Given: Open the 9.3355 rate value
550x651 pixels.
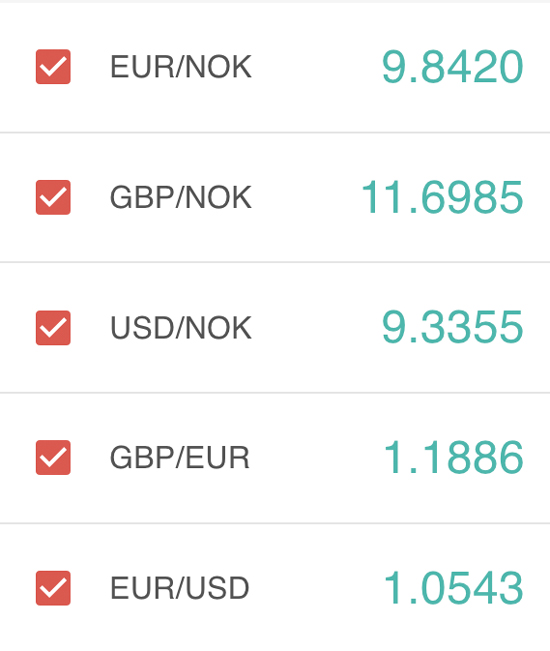Looking at the screenshot, I should pos(452,328).
